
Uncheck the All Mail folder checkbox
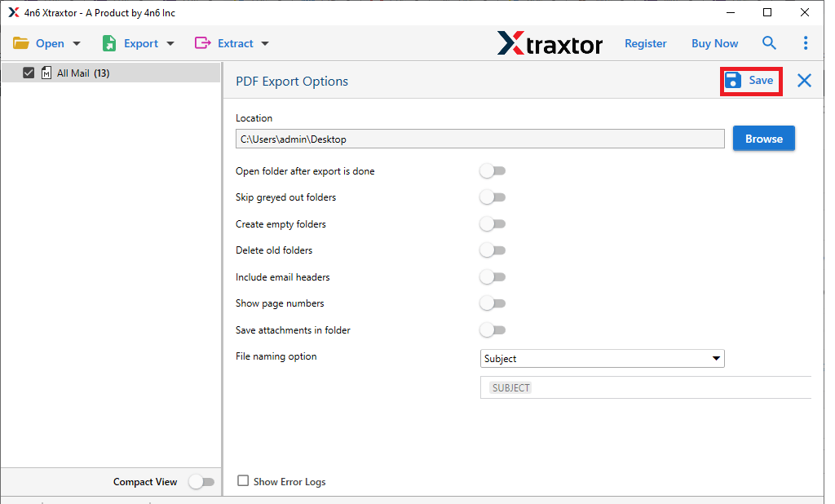[28, 73]
